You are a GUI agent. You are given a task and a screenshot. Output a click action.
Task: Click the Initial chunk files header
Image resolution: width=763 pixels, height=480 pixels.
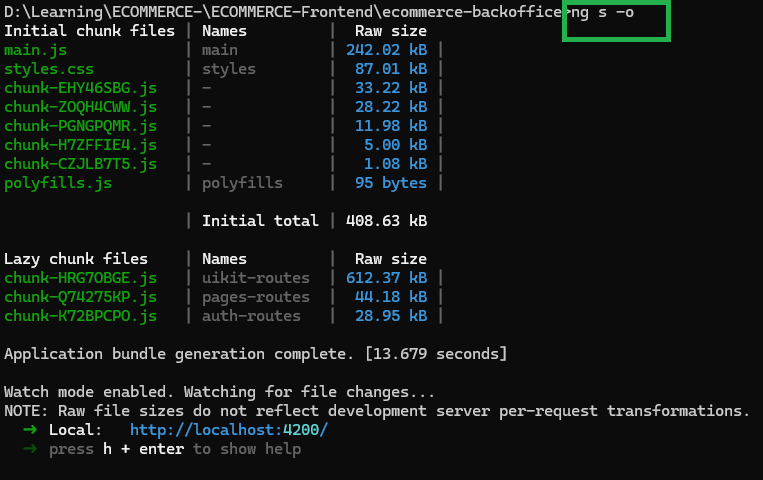coord(89,31)
